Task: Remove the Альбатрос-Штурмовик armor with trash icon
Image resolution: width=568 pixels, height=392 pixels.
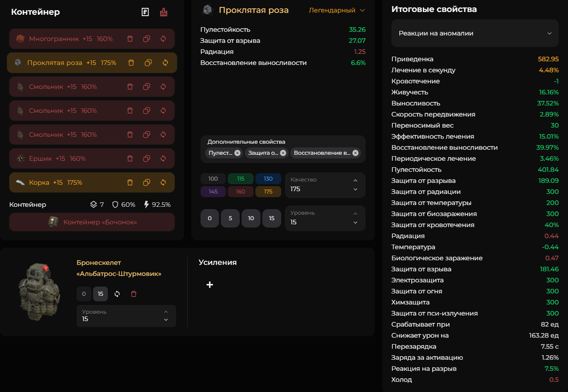Action: point(134,294)
